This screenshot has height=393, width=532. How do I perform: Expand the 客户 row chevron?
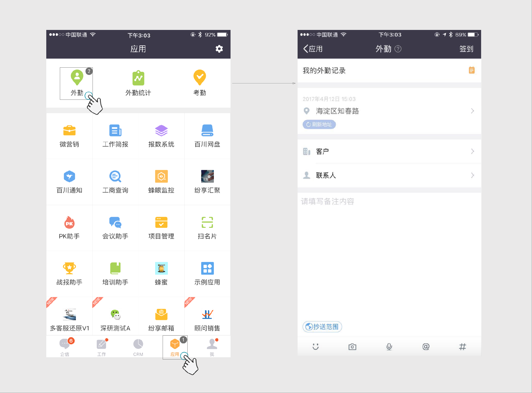[472, 151]
